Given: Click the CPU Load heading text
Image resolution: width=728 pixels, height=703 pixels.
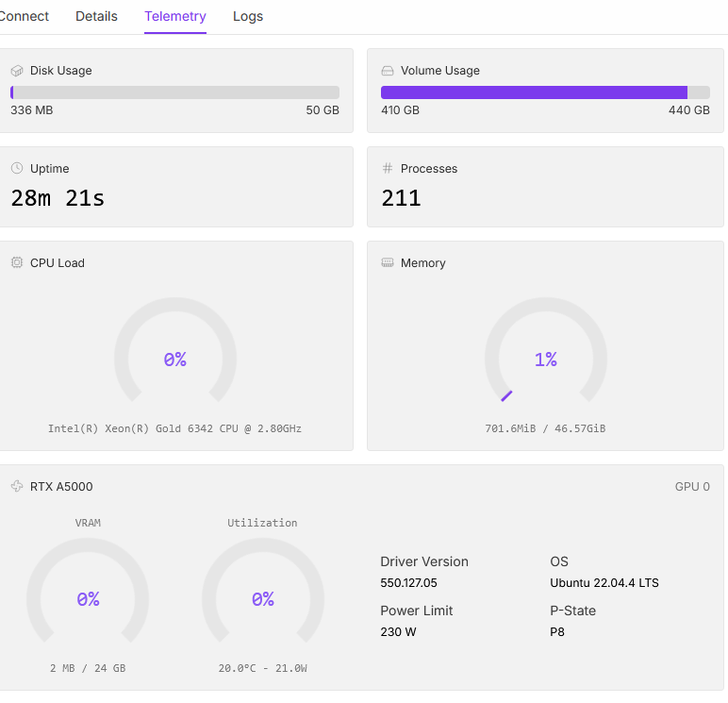Looking at the screenshot, I should (58, 263).
